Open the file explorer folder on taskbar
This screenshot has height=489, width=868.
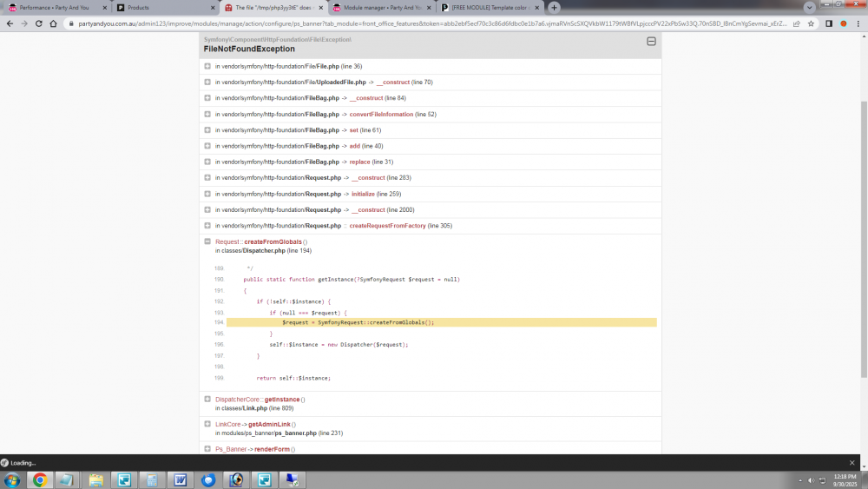tap(95, 480)
